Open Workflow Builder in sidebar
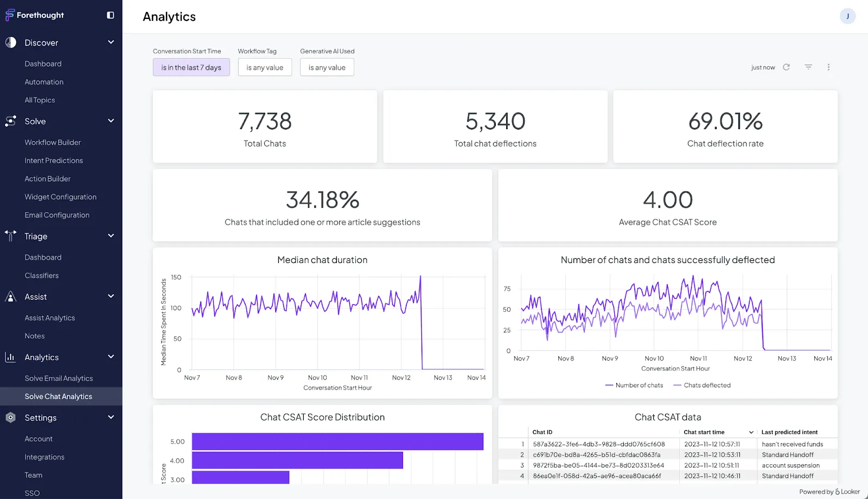The height and width of the screenshot is (499, 868). tap(53, 142)
